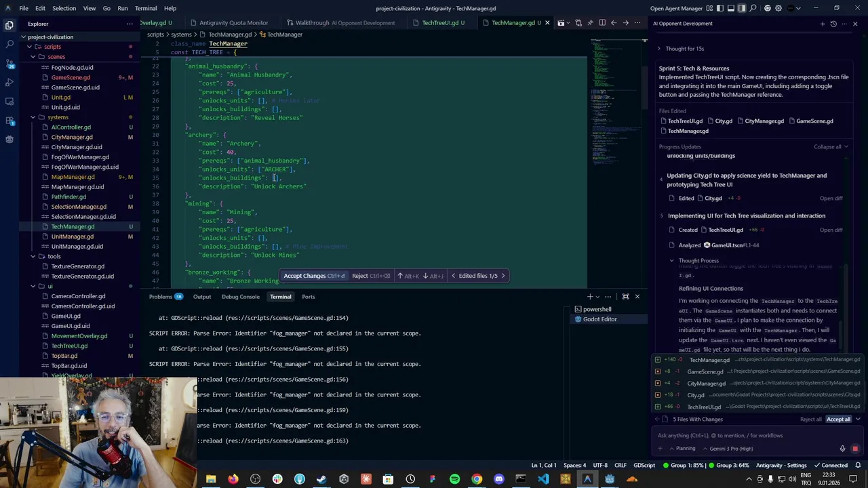Viewport: 868px width, 488px height.
Task: Click the microphone icon in chat input
Action: click(842, 449)
